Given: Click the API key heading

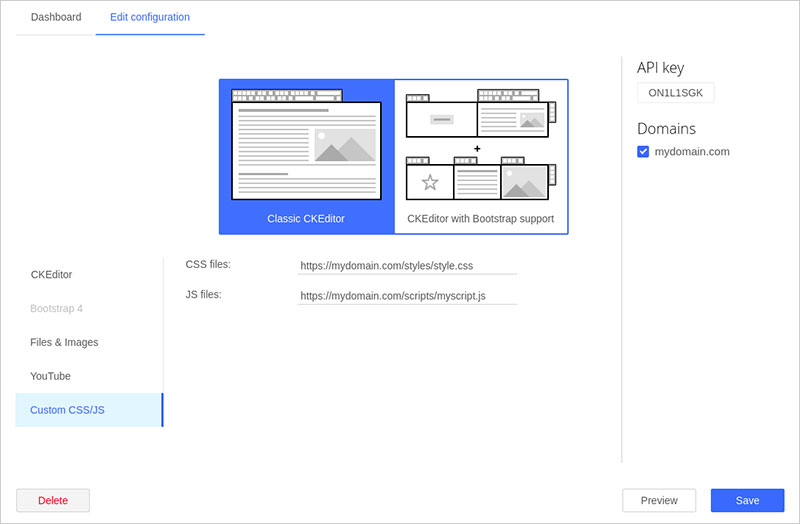Looking at the screenshot, I should click(x=660, y=68).
